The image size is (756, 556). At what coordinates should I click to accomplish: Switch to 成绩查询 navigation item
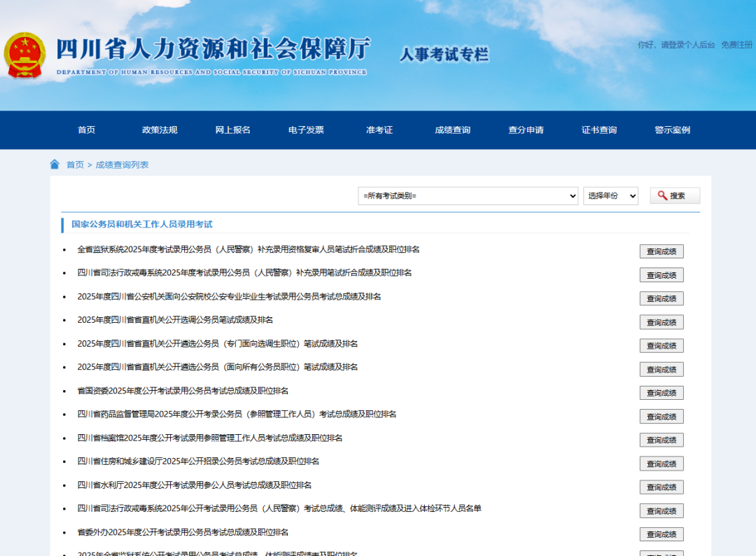452,130
